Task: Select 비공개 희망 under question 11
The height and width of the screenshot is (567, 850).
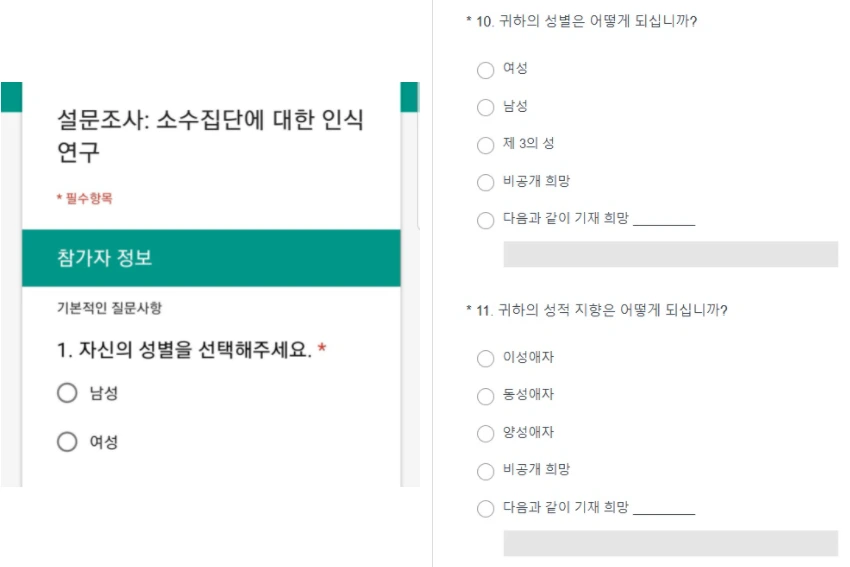Action: click(x=485, y=471)
